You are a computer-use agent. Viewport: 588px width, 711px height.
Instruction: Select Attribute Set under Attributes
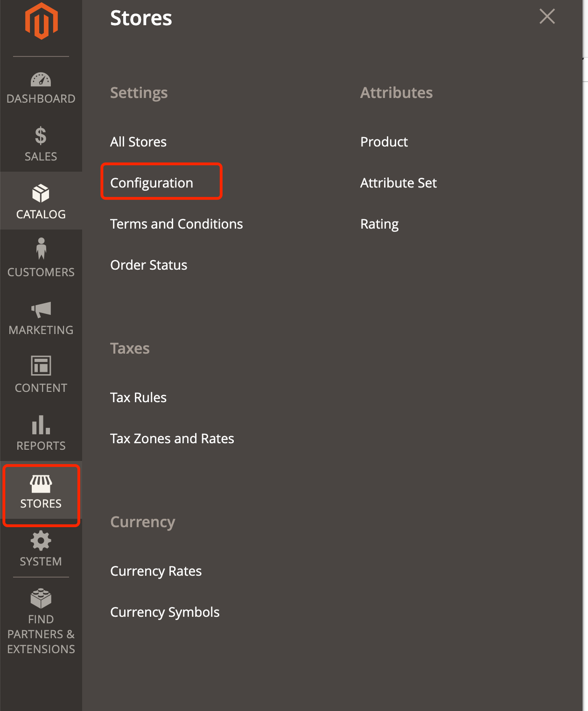point(398,182)
